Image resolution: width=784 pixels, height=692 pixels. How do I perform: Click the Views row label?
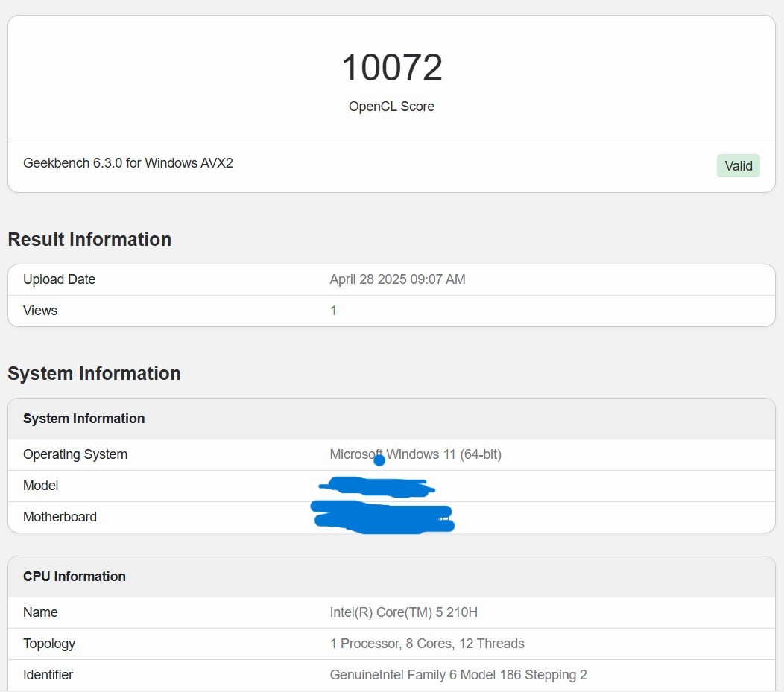(x=40, y=311)
